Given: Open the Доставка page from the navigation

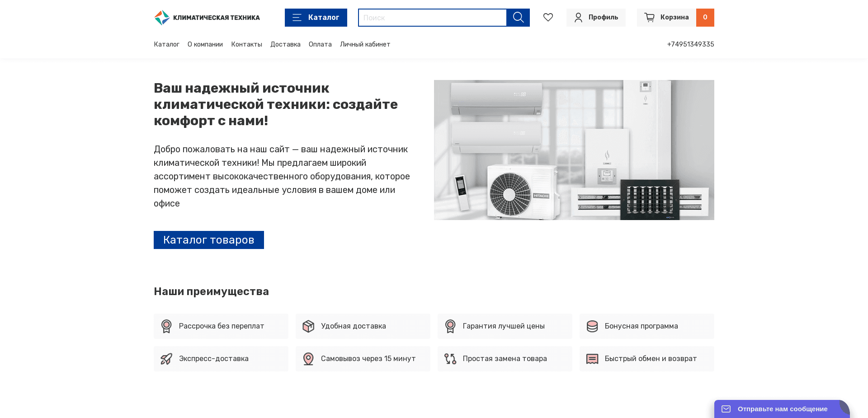Looking at the screenshot, I should click(x=285, y=44).
